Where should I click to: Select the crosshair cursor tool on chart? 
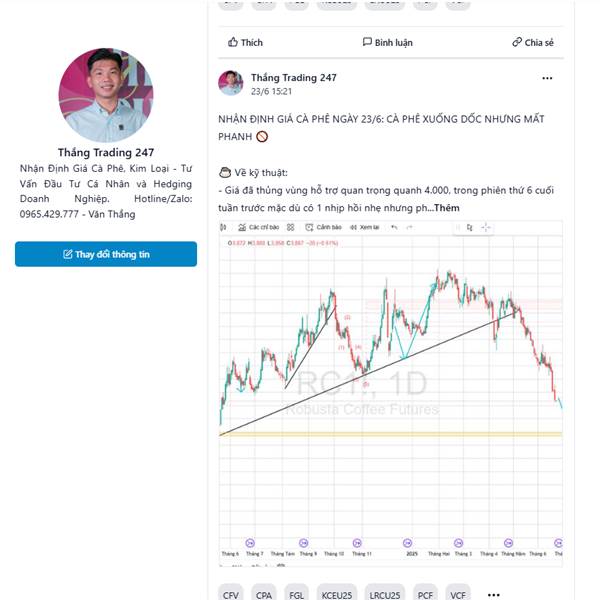486,227
